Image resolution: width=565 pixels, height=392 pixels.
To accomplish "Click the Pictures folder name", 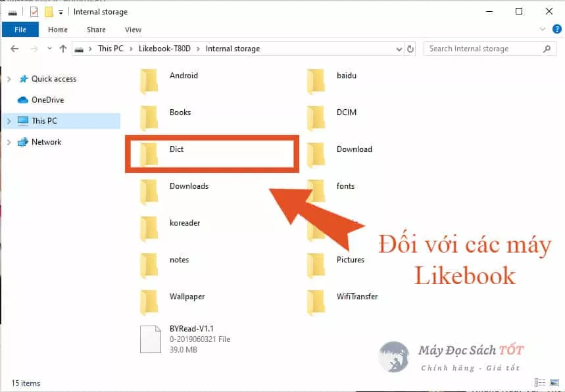I will tap(351, 260).
